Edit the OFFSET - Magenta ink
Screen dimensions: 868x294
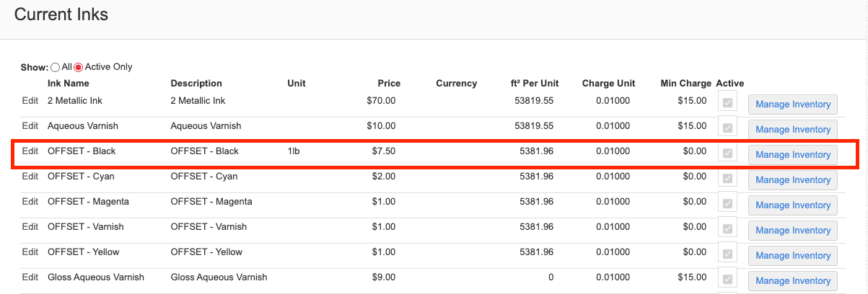(30, 202)
